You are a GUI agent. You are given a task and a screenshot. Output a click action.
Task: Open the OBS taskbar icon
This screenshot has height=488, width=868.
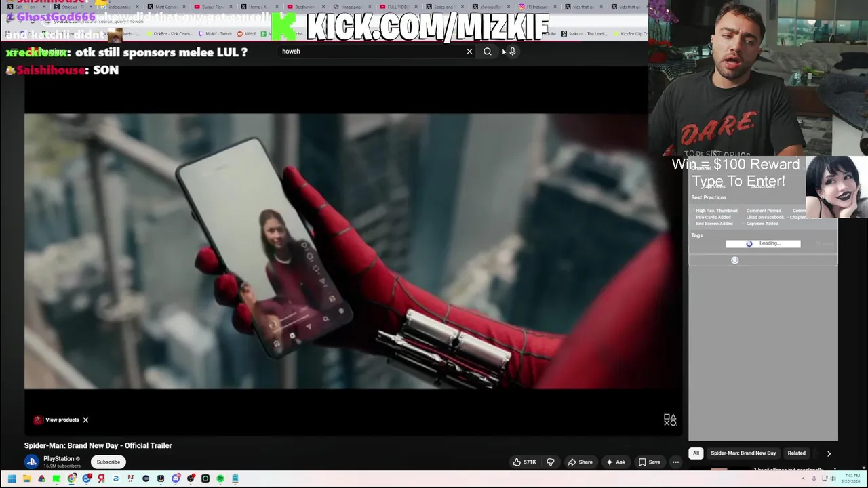(x=191, y=479)
